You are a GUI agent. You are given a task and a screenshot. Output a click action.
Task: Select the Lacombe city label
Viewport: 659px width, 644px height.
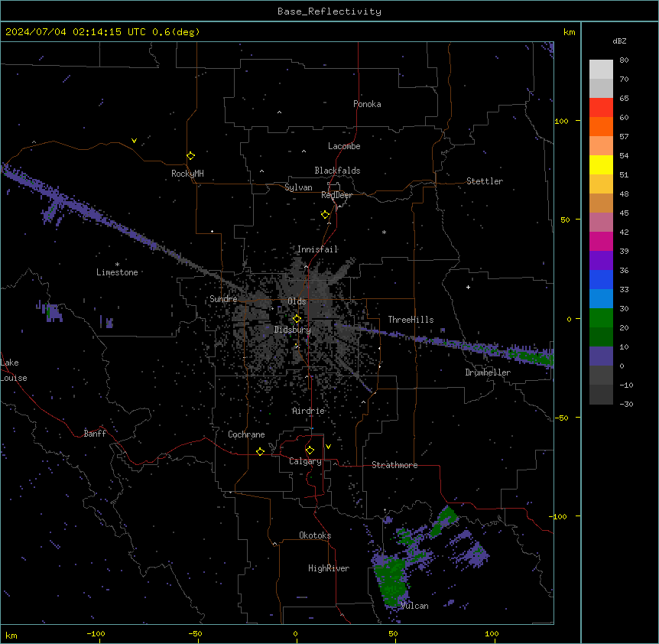344,146
